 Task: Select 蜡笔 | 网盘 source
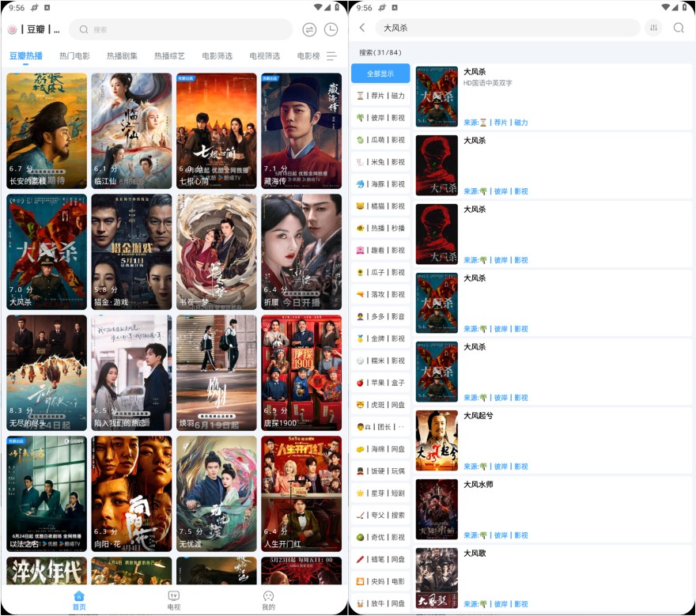tap(380, 559)
